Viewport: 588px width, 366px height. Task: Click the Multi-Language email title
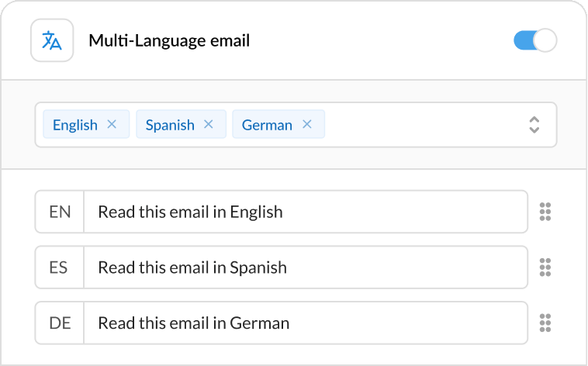tap(169, 40)
